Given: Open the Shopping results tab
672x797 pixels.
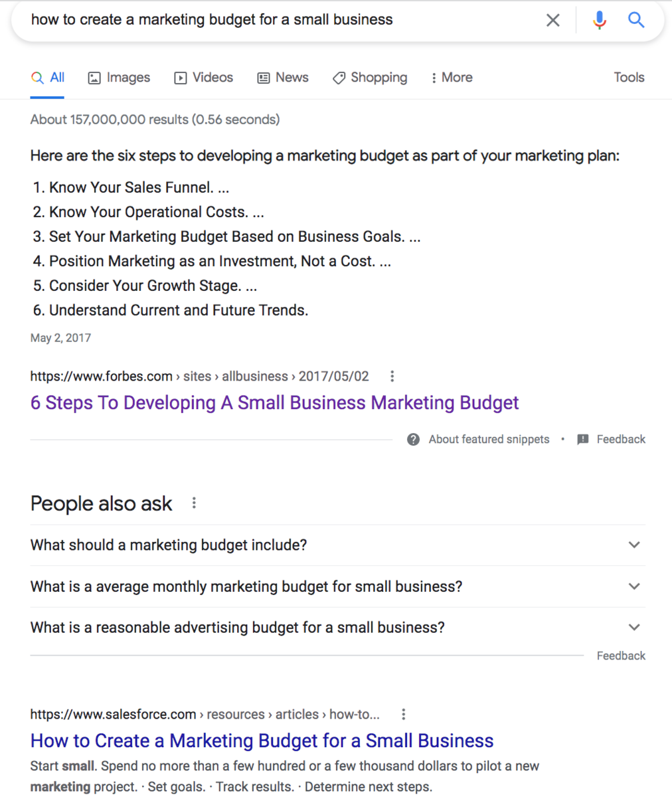Looking at the screenshot, I should (x=370, y=78).
